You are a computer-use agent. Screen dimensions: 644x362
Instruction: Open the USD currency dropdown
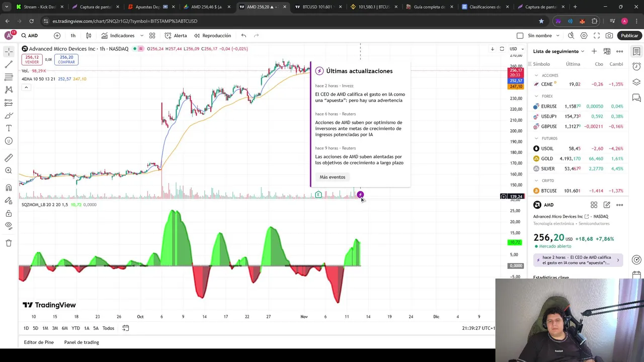coord(517,49)
